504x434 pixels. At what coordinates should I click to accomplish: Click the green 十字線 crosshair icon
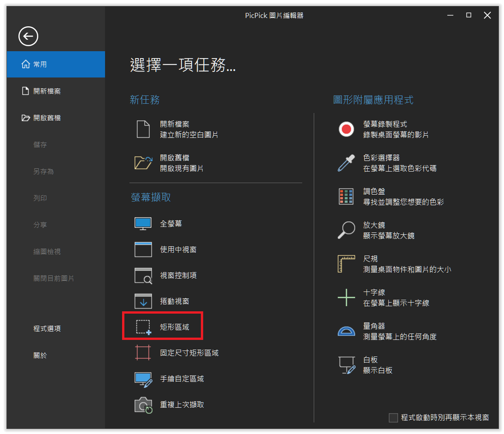pyautogui.click(x=346, y=297)
